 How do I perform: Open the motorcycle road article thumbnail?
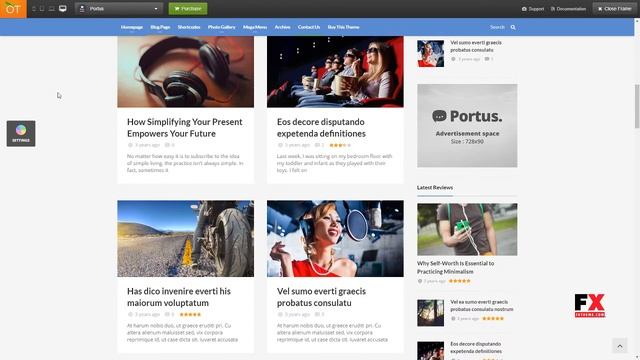point(185,238)
